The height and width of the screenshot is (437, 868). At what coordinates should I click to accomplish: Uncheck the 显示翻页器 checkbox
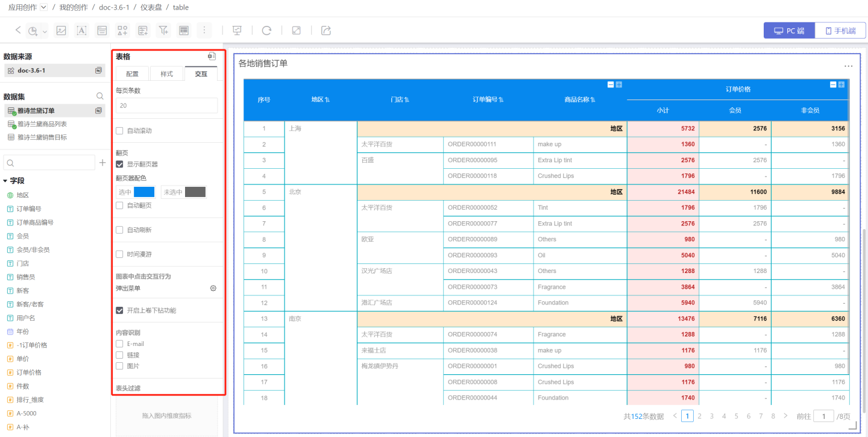click(x=120, y=164)
